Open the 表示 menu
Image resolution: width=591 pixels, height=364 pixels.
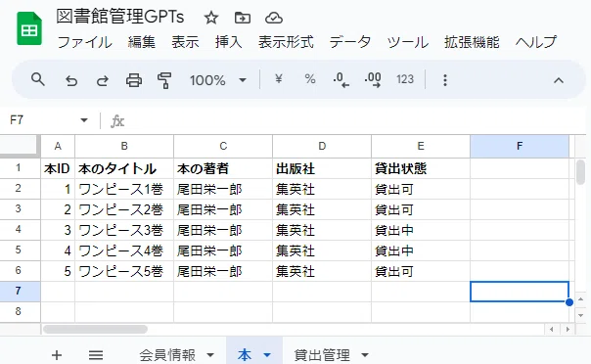(185, 42)
